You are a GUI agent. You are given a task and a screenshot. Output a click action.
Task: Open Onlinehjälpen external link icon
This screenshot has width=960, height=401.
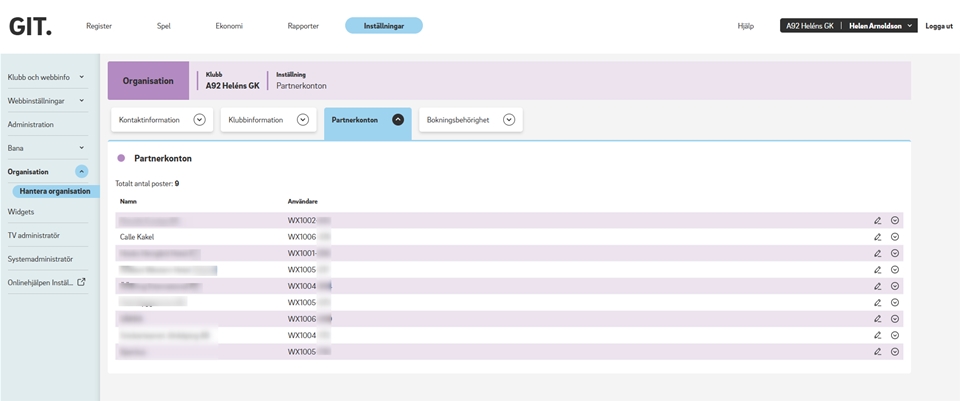point(82,282)
